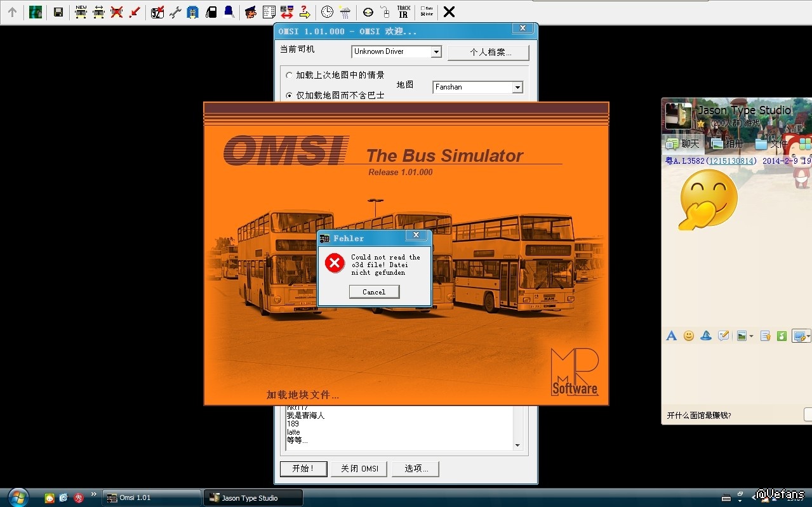Open the current driver dropdown
Image resolution: width=812 pixels, height=507 pixels.
436,52
